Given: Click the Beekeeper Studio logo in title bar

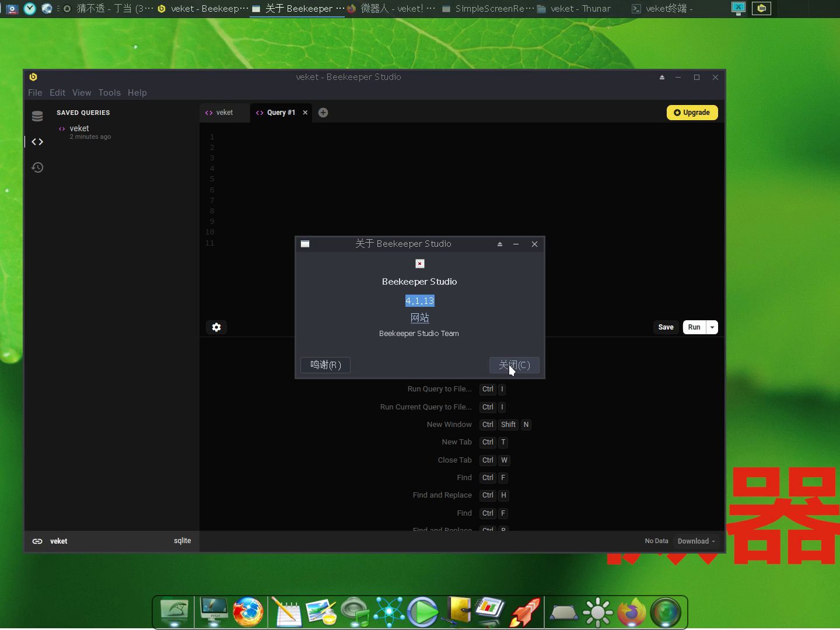Looking at the screenshot, I should (x=33, y=77).
